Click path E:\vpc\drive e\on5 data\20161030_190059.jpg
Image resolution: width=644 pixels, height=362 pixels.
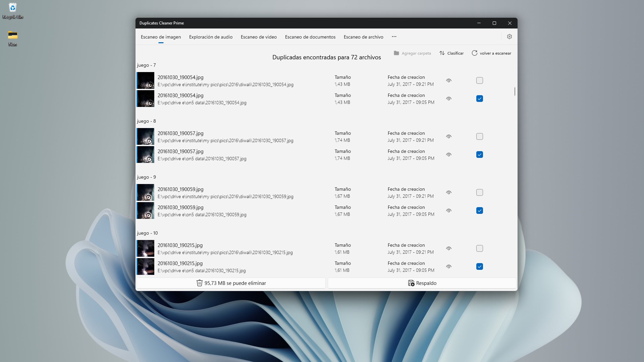pyautogui.click(x=202, y=215)
